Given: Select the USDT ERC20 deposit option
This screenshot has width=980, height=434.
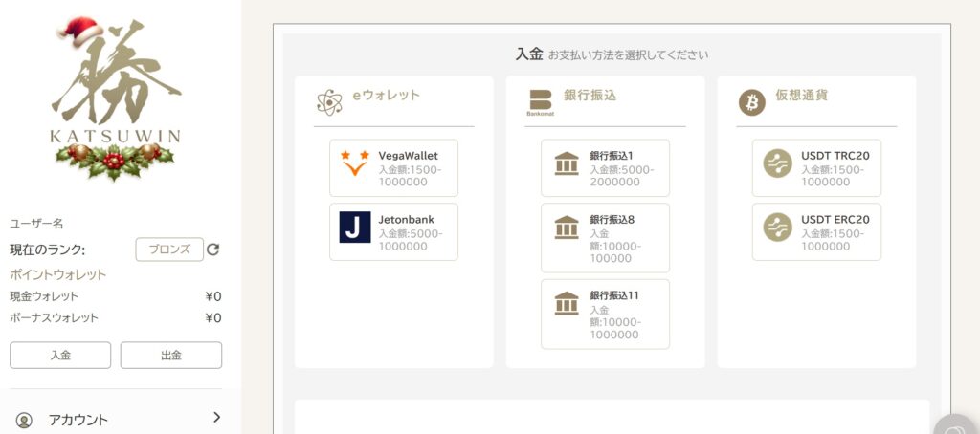Looking at the screenshot, I should [817, 231].
